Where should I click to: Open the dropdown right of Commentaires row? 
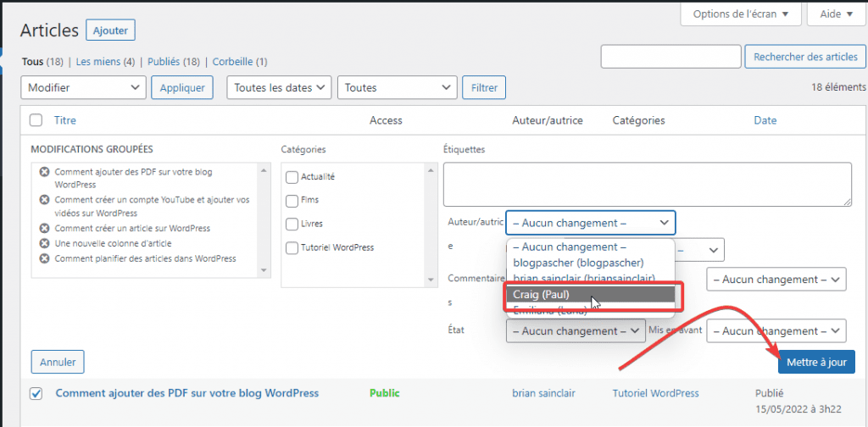776,280
